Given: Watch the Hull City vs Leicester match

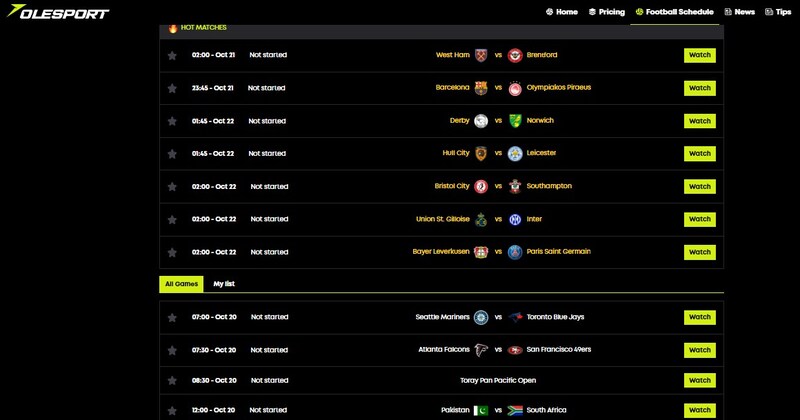Looking at the screenshot, I should (x=700, y=154).
